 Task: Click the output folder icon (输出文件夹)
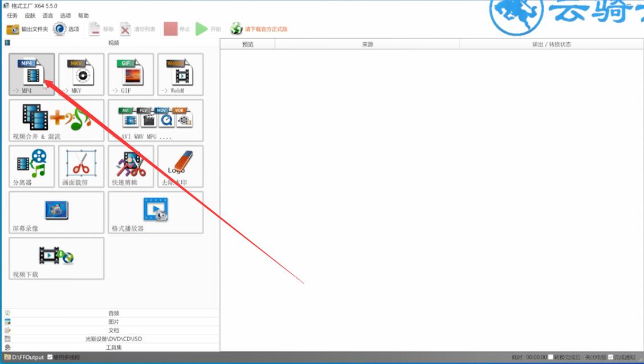pos(13,29)
